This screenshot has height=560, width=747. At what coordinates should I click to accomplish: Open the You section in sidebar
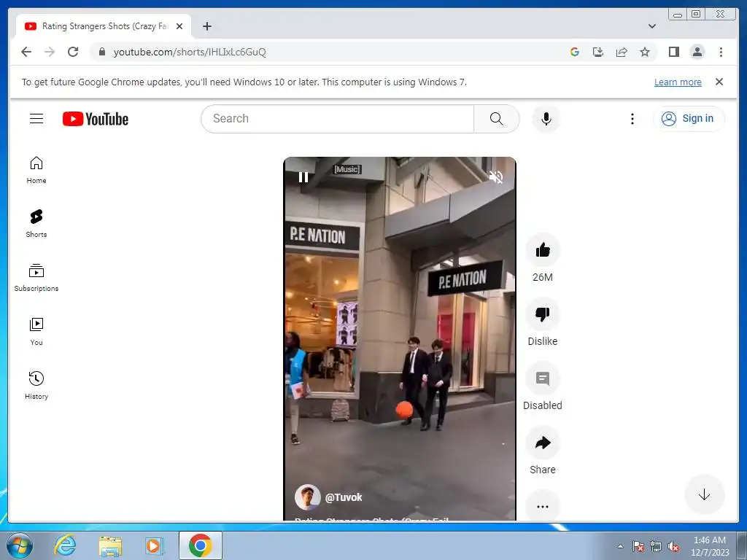point(36,332)
